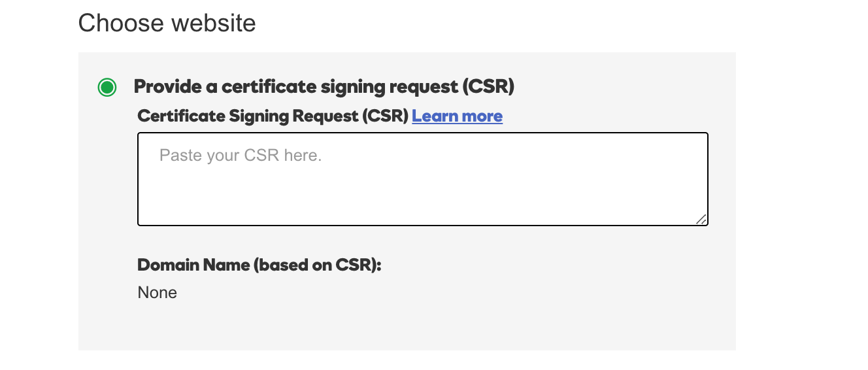
Task: Click into the Paste your CSR here text area
Action: (x=422, y=179)
